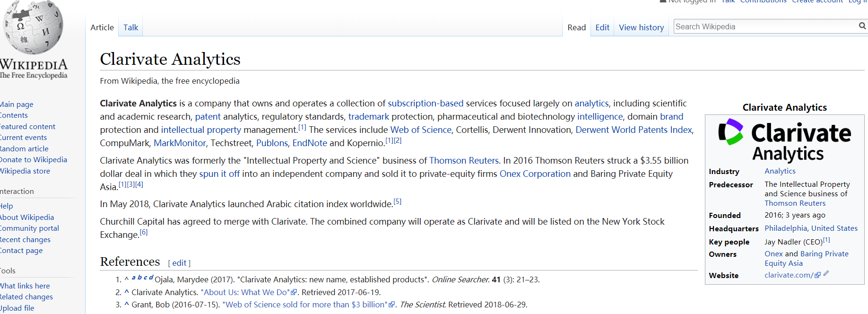Click citation [6] after Exchange
868x314 pixels.
point(144,232)
